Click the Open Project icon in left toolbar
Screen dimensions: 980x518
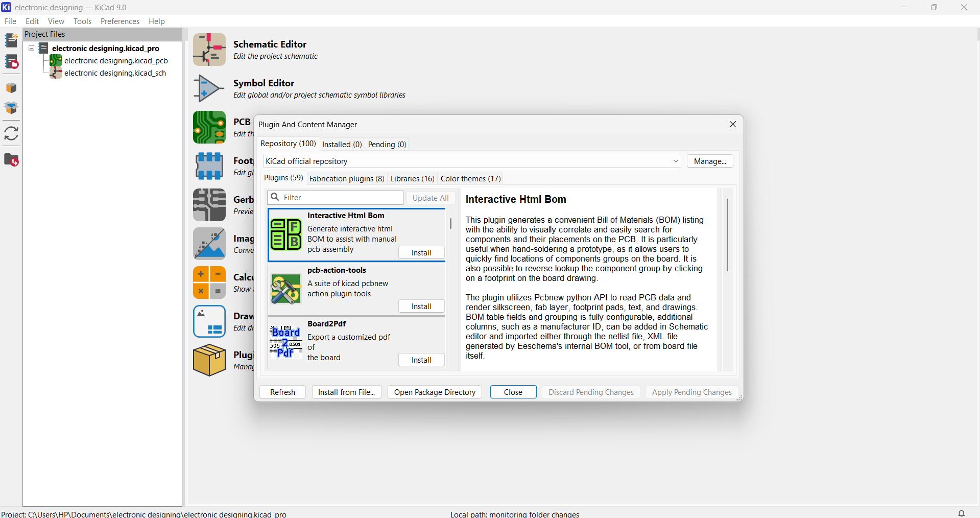[11, 62]
